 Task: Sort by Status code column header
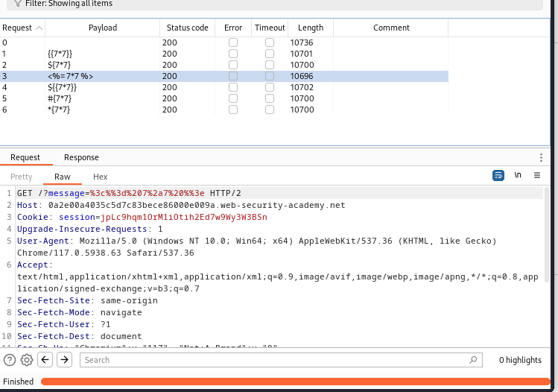(x=187, y=28)
